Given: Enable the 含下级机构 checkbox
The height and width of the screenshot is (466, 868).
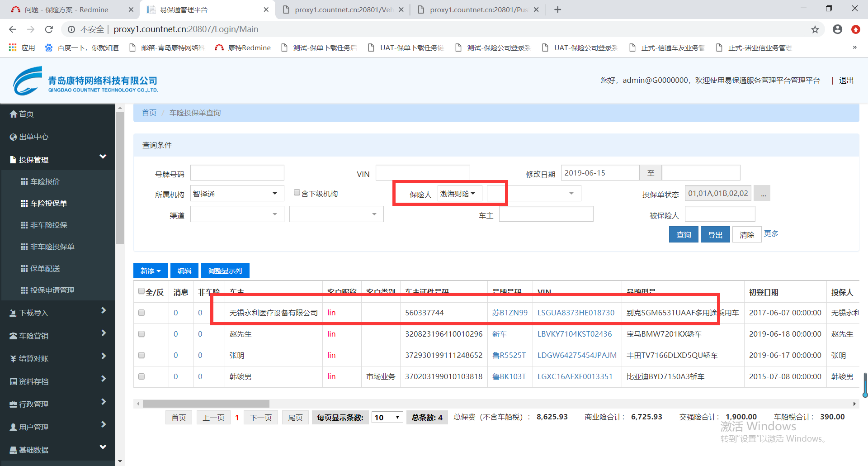Looking at the screenshot, I should [x=297, y=193].
